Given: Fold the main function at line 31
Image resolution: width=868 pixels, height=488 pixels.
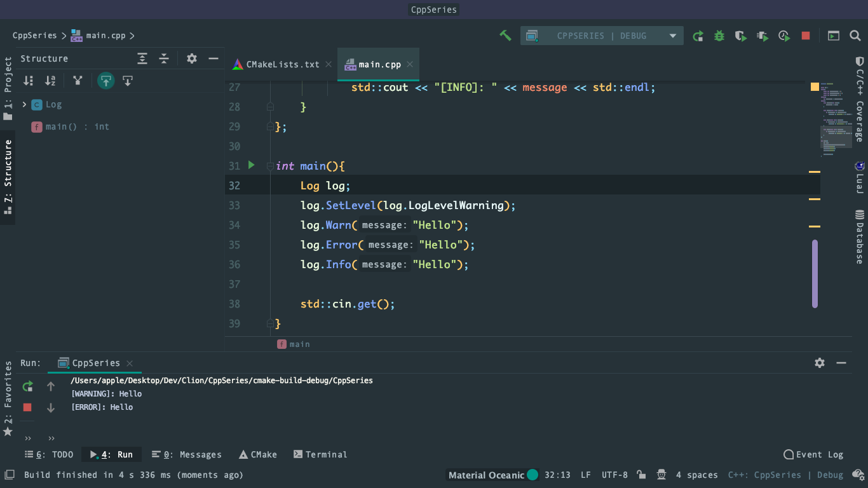Looking at the screenshot, I should (x=270, y=166).
